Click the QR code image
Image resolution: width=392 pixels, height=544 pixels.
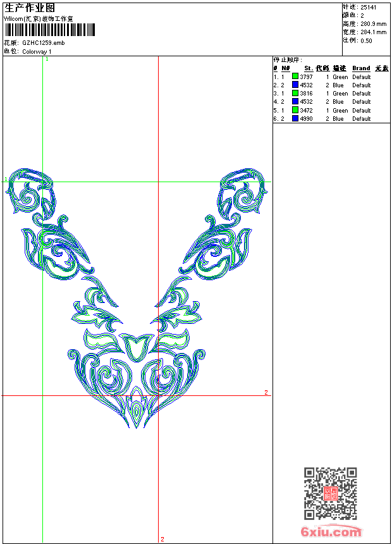[x=330, y=493]
